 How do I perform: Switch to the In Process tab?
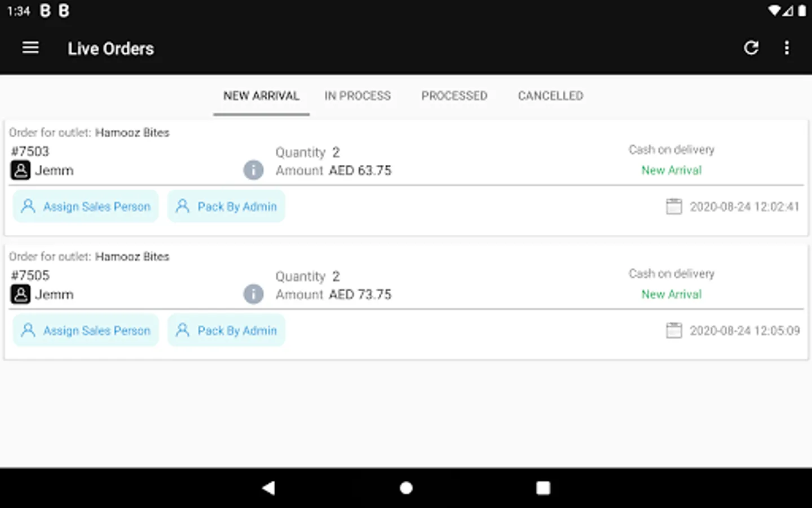pos(358,96)
